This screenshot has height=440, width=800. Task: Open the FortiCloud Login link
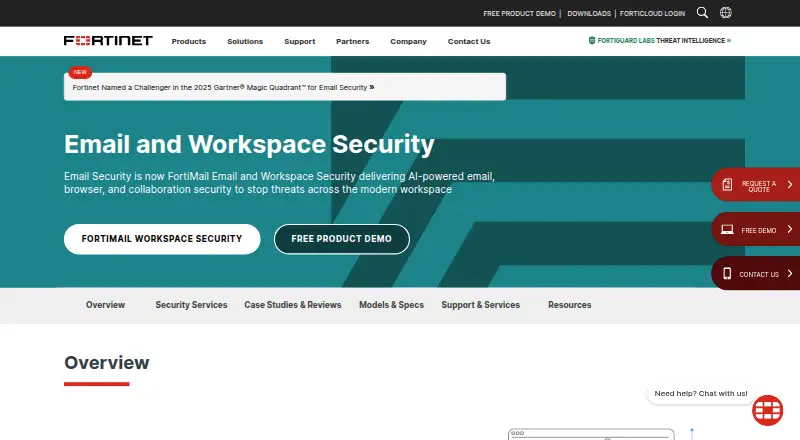[x=652, y=14]
